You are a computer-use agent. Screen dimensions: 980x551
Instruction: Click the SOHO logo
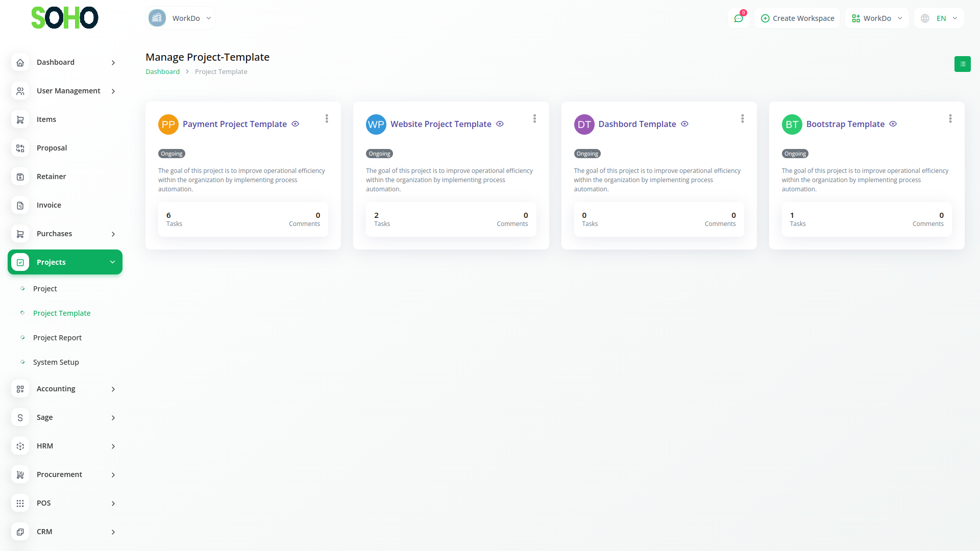click(x=64, y=18)
